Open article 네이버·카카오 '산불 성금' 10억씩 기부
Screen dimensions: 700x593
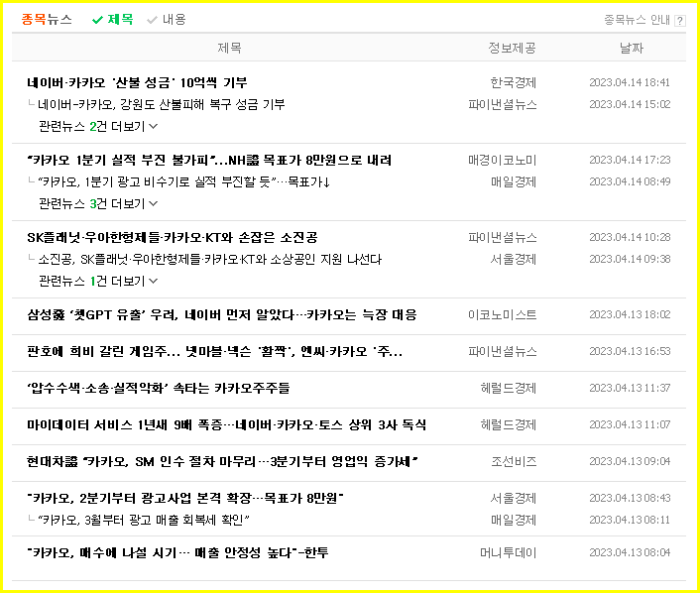[x=137, y=82]
